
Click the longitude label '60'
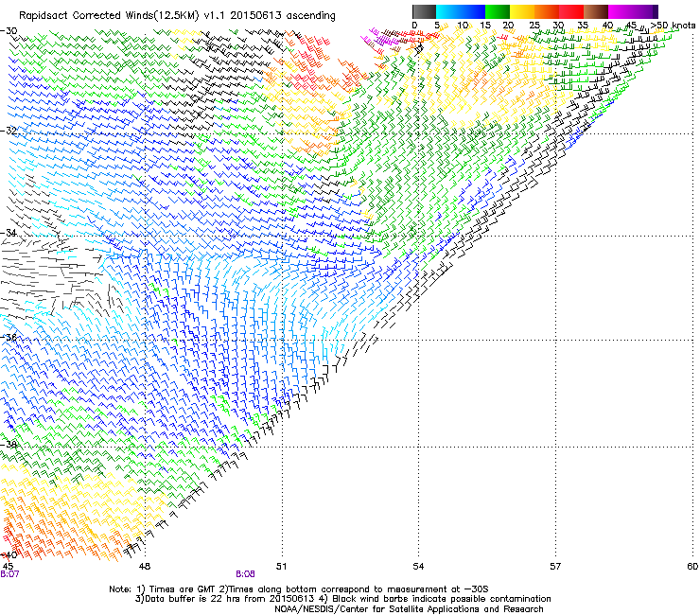pos(692,567)
